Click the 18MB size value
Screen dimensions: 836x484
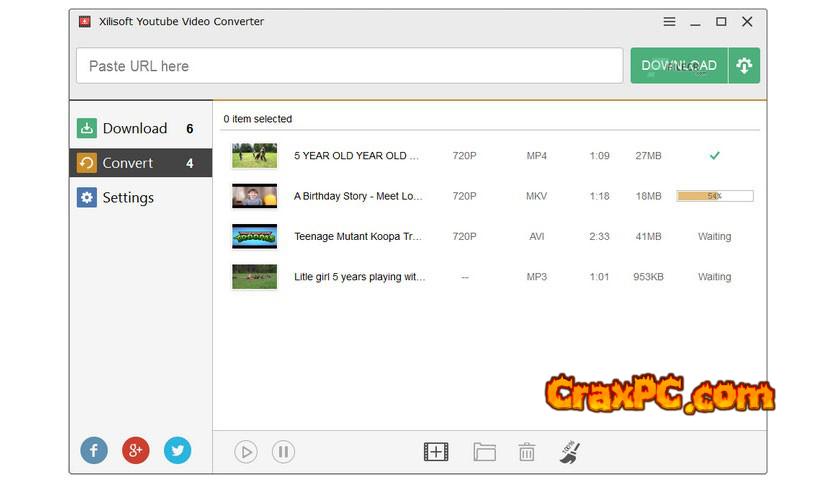coord(648,196)
